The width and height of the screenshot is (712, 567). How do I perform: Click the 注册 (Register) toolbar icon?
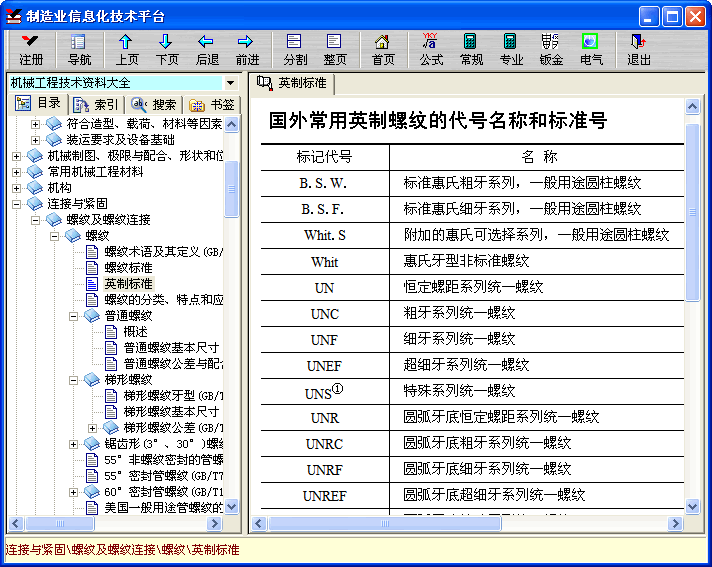tap(31, 49)
